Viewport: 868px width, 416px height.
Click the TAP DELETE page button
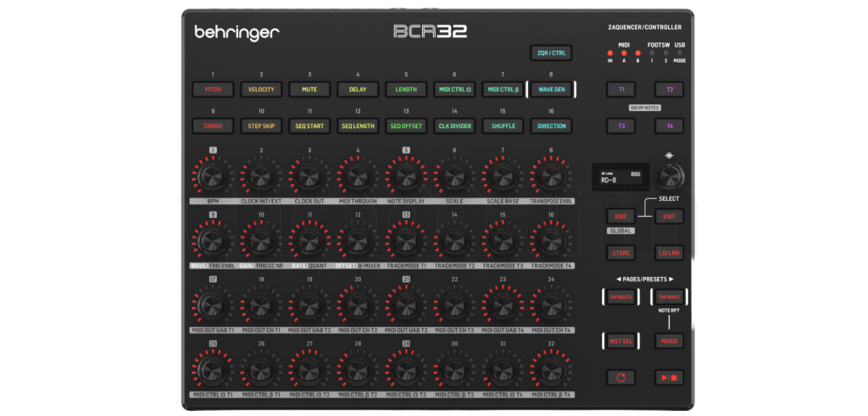coord(620,297)
